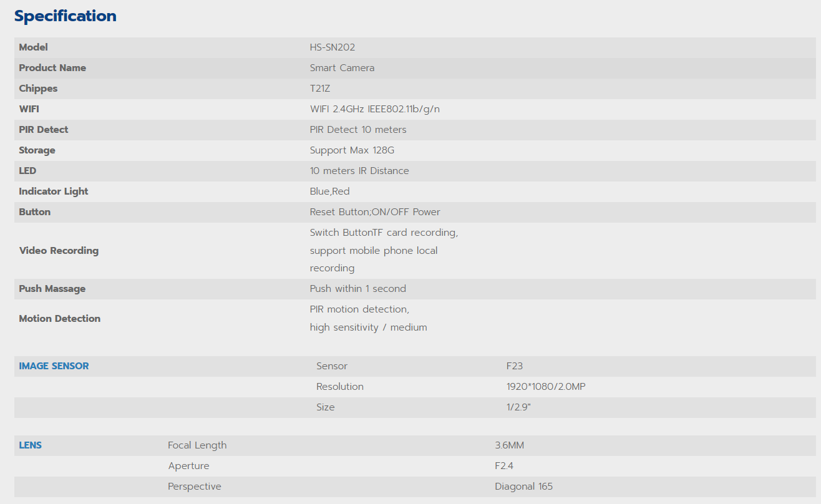Image resolution: width=821 pixels, height=504 pixels.
Task: Click the IMAGE SENSOR section header
Action: [x=54, y=366]
